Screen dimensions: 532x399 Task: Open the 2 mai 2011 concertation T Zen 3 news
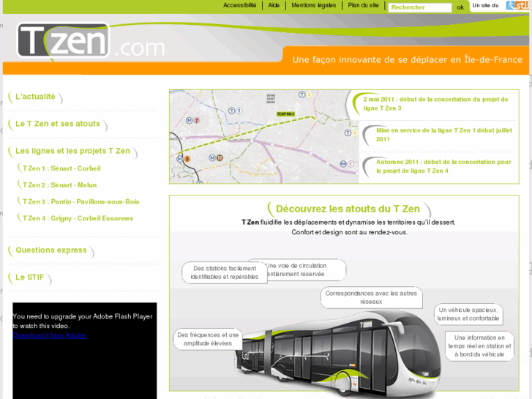pos(435,103)
